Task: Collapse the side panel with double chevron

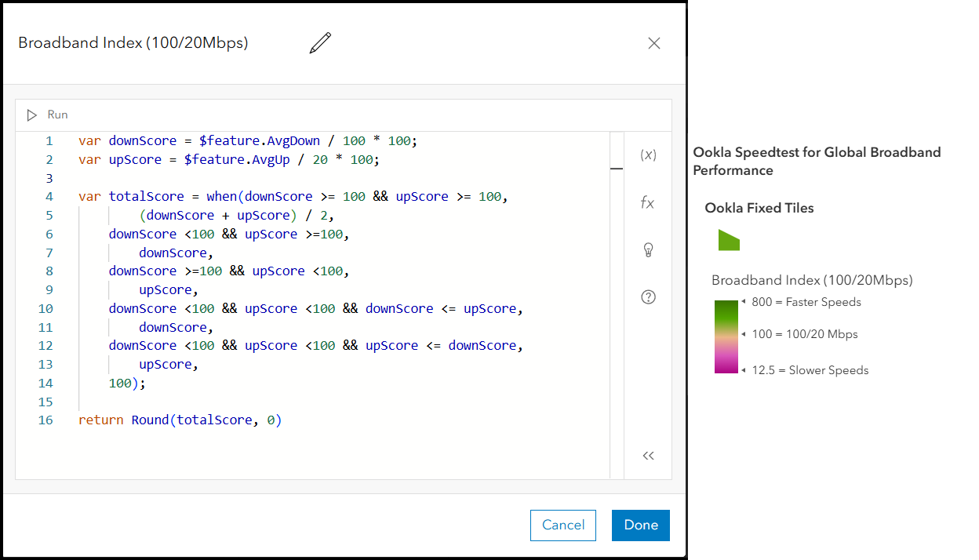Action: (x=648, y=456)
